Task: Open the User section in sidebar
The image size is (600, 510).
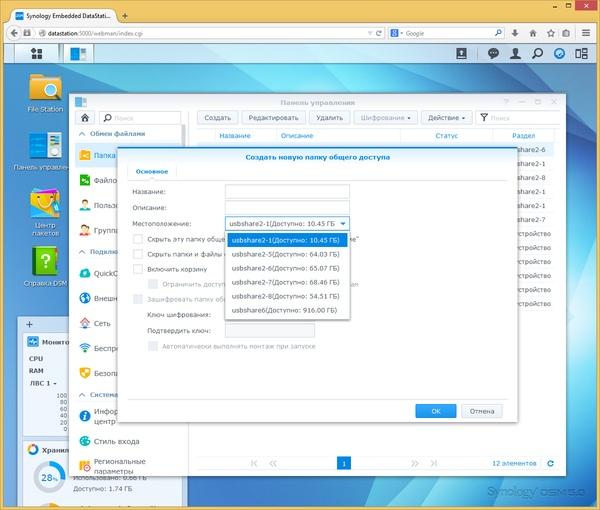Action: point(97,205)
